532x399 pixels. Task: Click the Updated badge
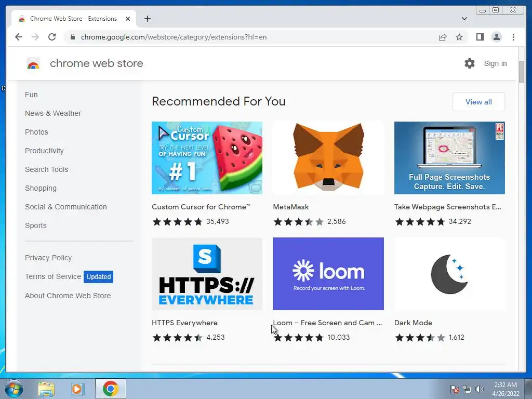click(x=98, y=277)
